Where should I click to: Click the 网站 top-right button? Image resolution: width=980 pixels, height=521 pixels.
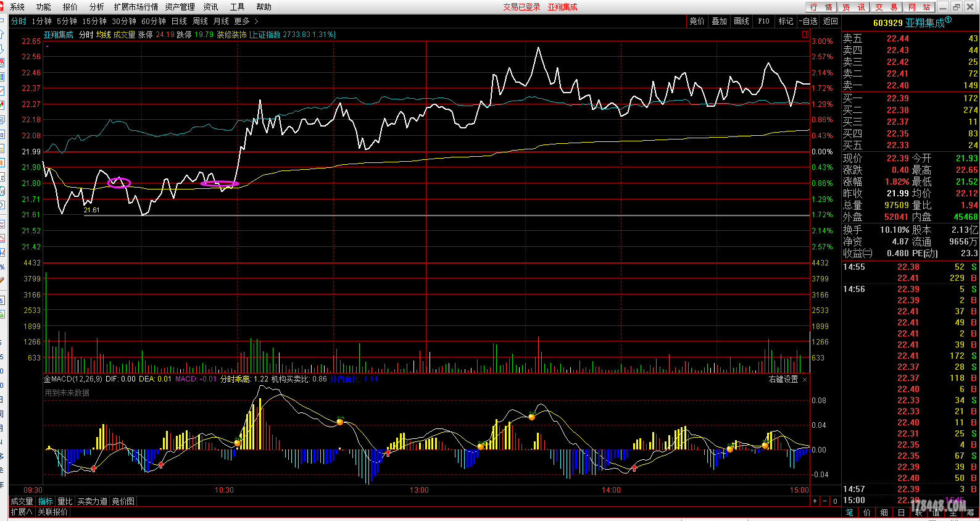(920, 7)
